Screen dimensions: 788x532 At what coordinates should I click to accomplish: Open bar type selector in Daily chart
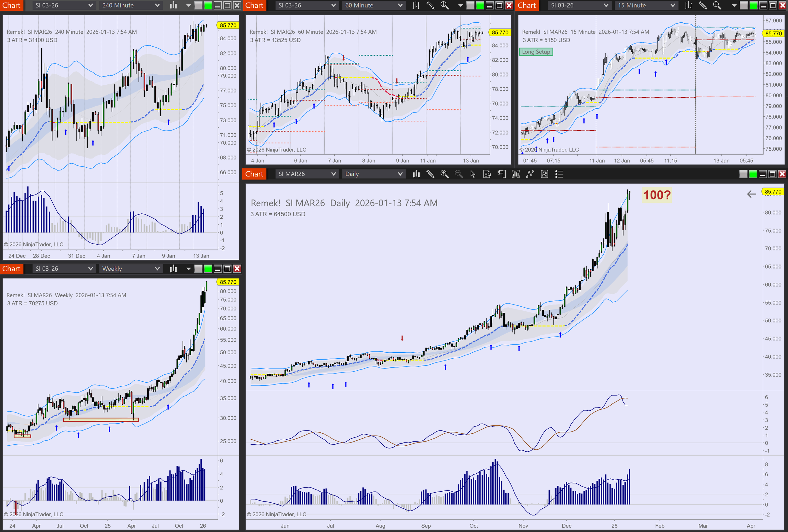pos(416,174)
